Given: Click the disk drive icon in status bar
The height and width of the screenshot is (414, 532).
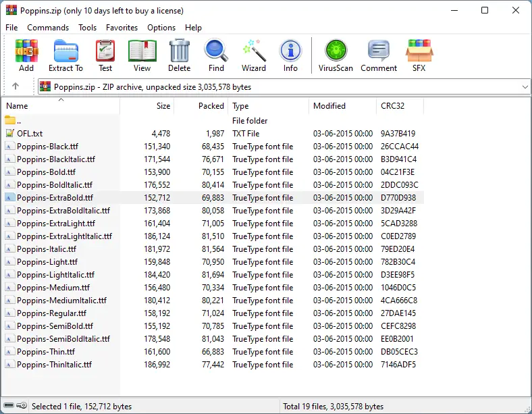Looking at the screenshot, I should click(9, 405).
